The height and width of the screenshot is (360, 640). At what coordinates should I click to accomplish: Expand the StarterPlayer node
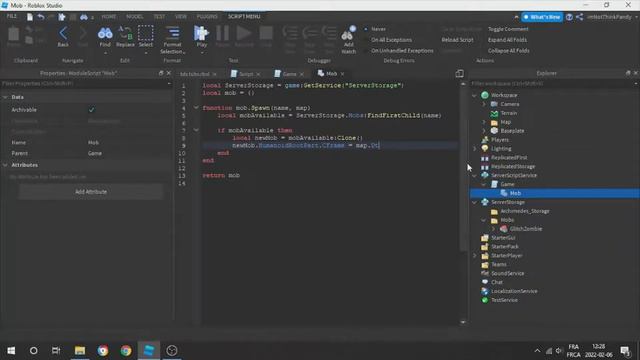coord(474,256)
